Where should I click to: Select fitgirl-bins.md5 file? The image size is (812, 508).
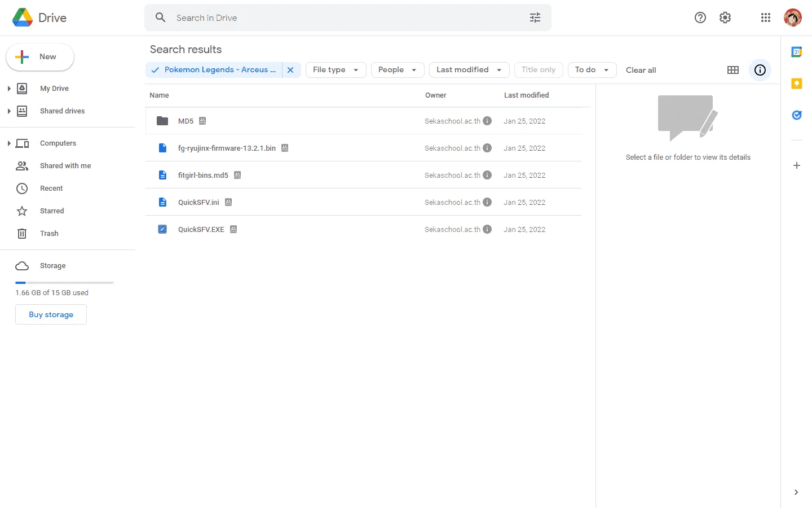tap(363, 175)
